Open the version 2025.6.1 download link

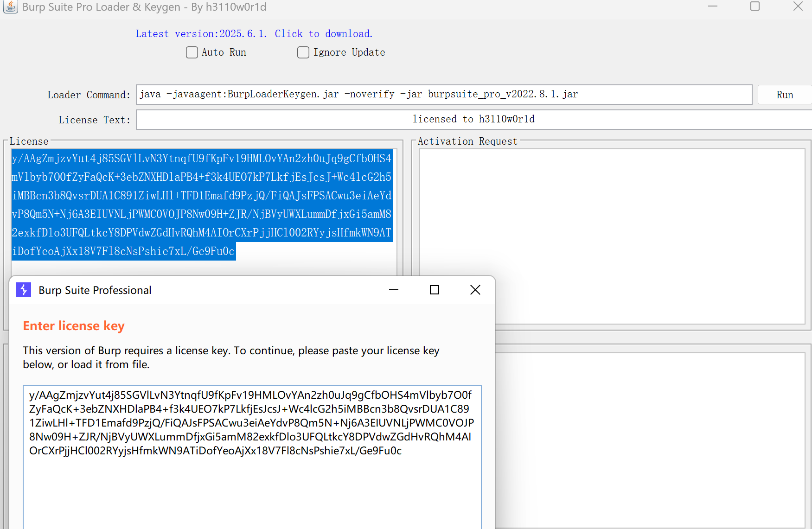253,33
